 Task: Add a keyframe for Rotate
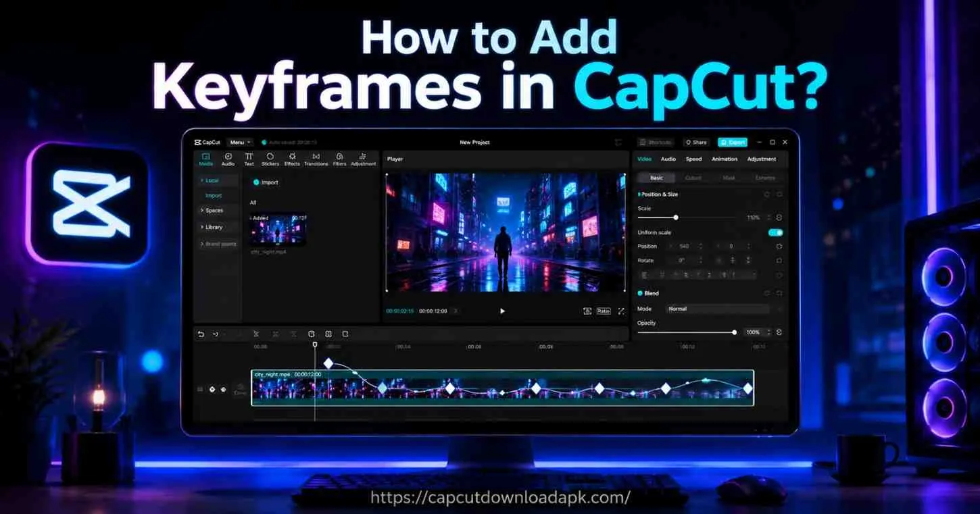(779, 261)
